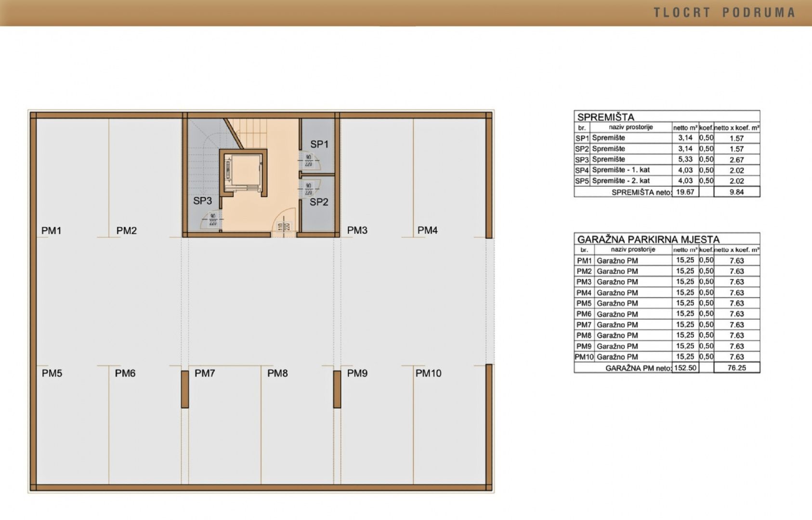
Task: Click the PM4 parking space label on the plan
Action: click(x=427, y=231)
